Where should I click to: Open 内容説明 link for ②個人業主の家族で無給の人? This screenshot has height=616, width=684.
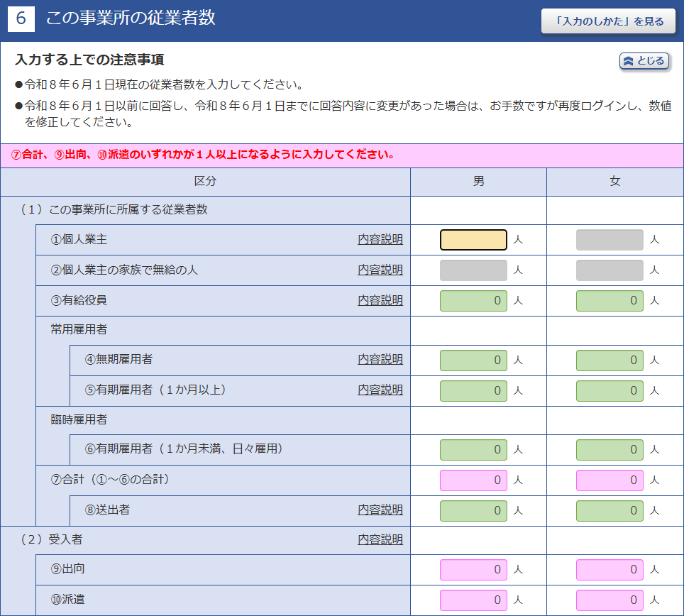380,270
